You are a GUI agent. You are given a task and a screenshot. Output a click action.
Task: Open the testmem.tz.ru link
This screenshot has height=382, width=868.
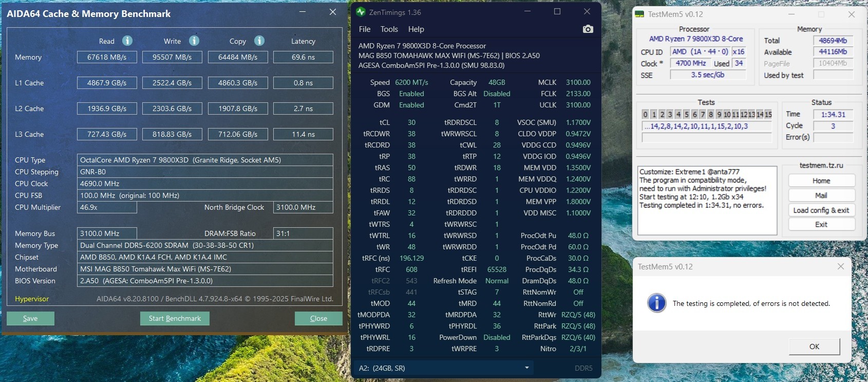tap(821, 166)
